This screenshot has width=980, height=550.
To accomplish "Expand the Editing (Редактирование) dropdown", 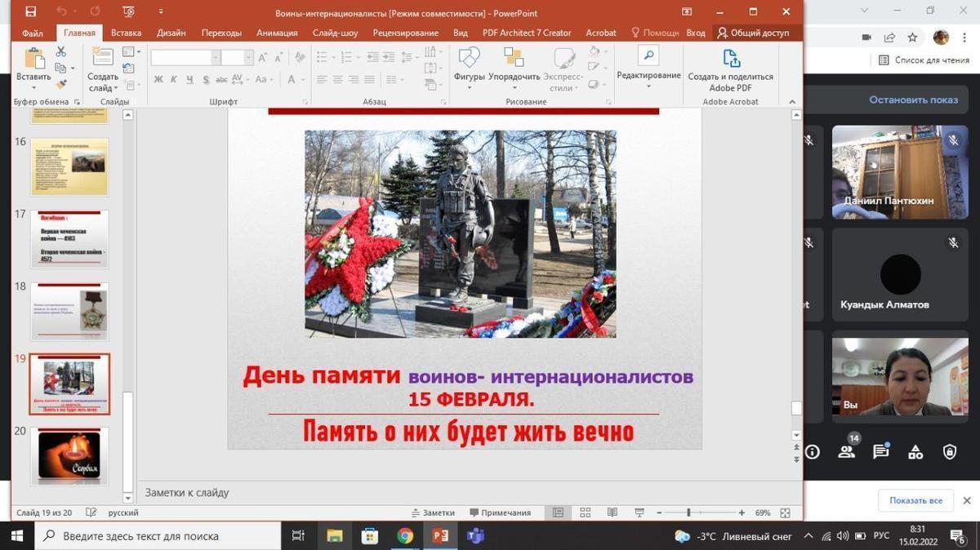I will [648, 86].
